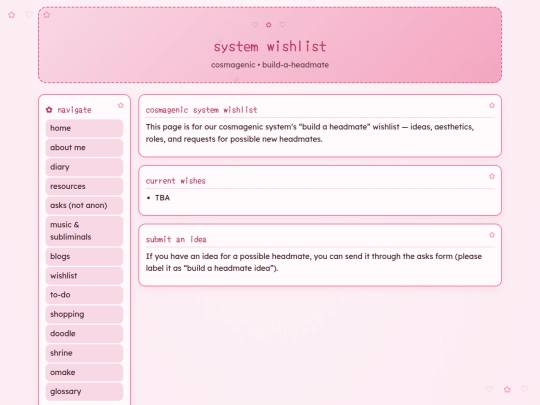
Task: Click the cosmagenic system wishlist heading
Action: [x=201, y=110]
